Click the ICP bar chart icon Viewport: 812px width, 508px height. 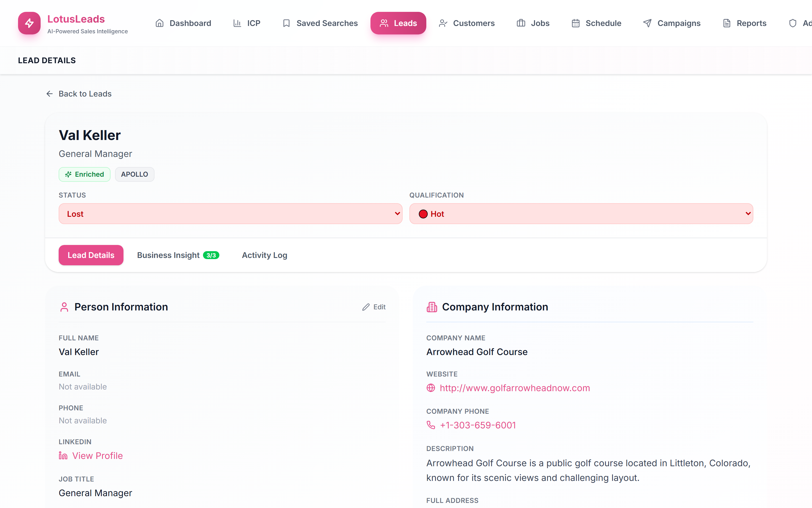pyautogui.click(x=237, y=23)
